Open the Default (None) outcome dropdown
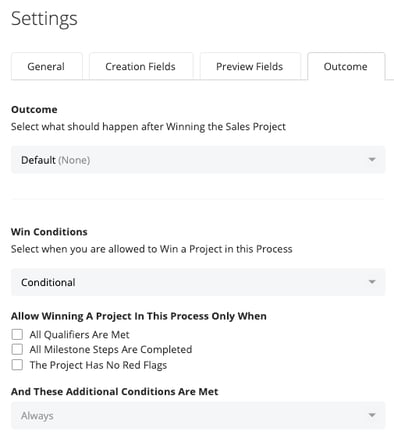 coord(198,160)
